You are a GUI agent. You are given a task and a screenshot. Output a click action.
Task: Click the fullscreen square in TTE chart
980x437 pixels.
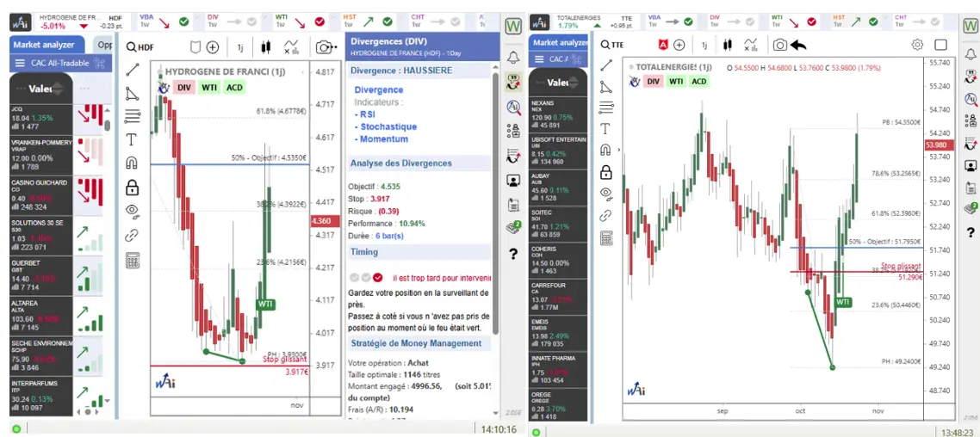click(940, 45)
